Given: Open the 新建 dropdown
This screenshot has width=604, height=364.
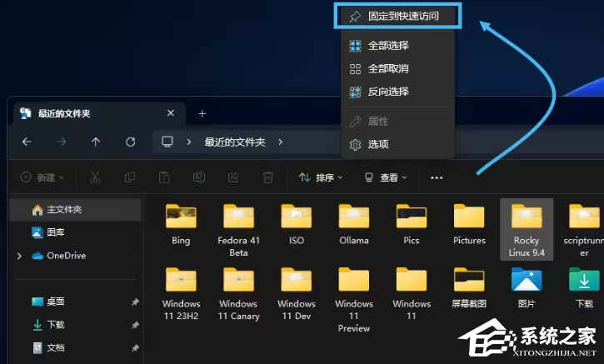Looking at the screenshot, I should tap(42, 177).
